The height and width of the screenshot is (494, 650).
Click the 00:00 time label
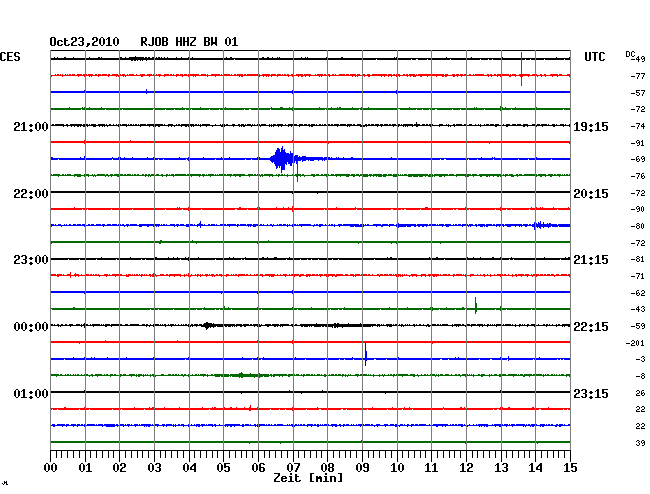pos(31,327)
